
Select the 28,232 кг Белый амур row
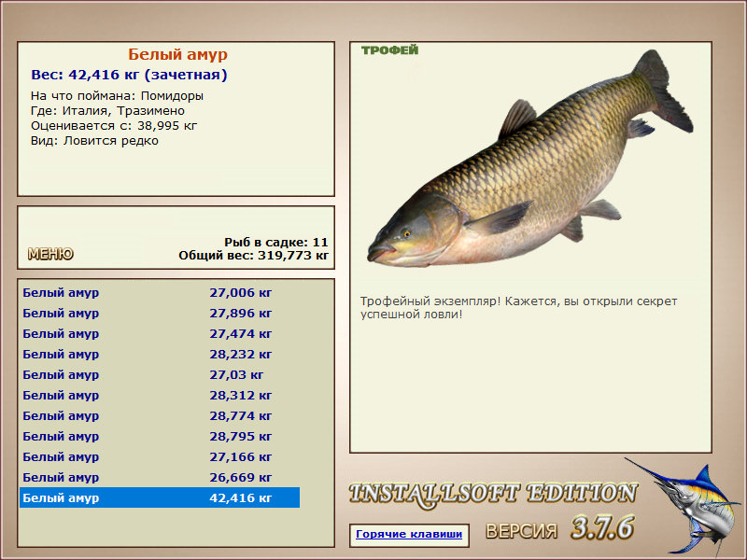(x=160, y=355)
